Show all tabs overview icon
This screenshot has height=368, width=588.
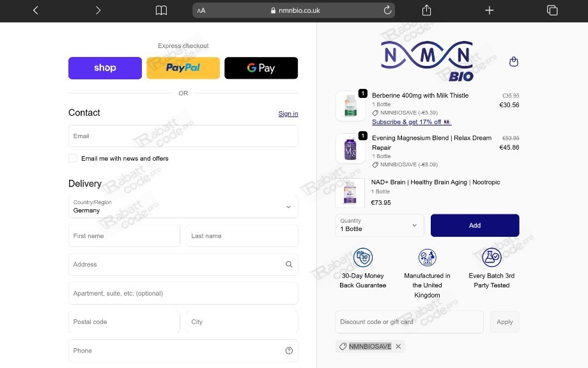pos(552,10)
